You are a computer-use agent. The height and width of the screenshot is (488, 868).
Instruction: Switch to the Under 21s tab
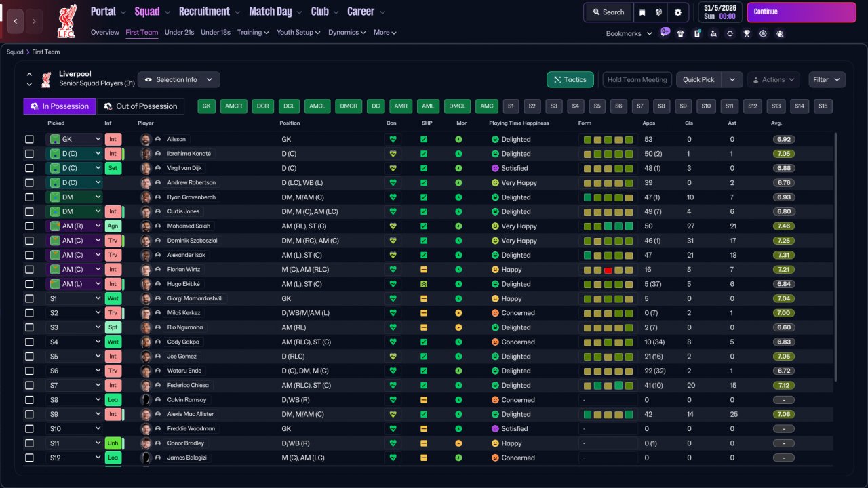180,32
